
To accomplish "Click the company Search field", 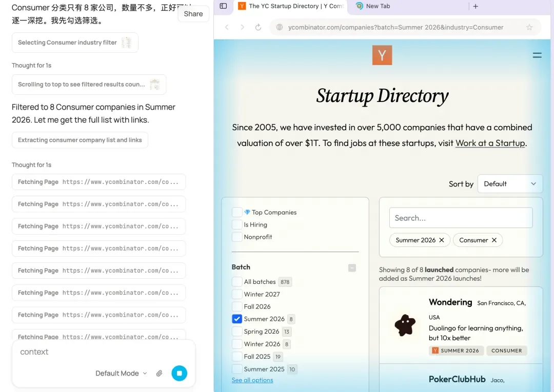I will coord(461,218).
